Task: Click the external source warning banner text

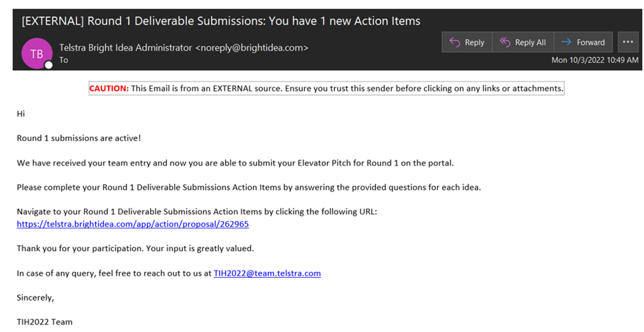Action: 347,88
